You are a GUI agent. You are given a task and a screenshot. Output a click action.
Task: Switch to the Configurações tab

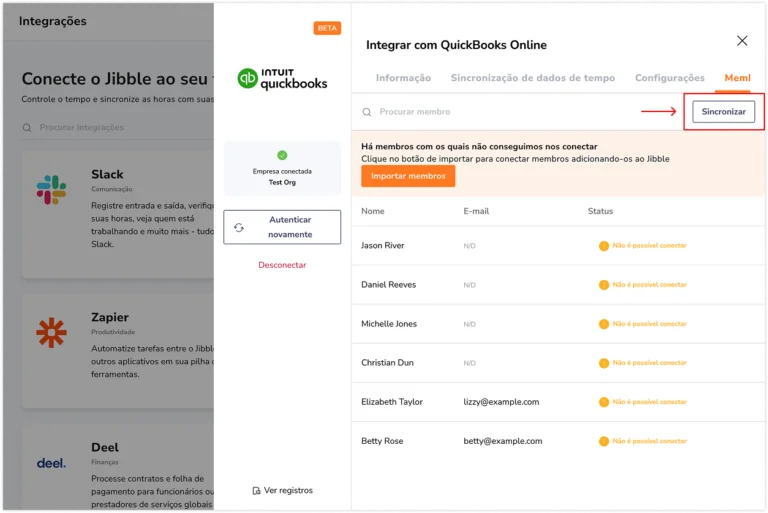pos(670,78)
